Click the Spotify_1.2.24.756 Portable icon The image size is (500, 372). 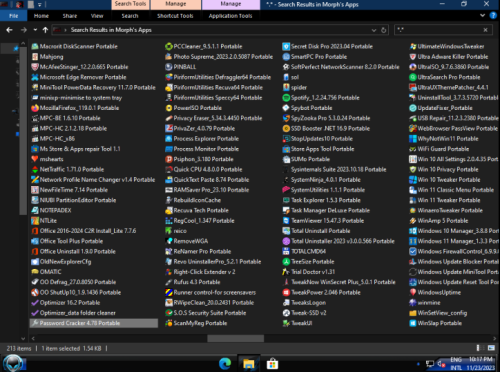point(286,98)
